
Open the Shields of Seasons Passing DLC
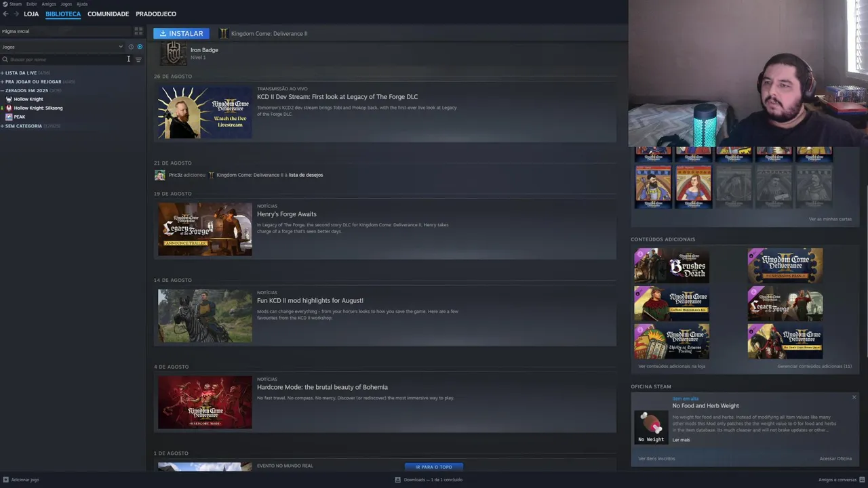click(x=671, y=341)
